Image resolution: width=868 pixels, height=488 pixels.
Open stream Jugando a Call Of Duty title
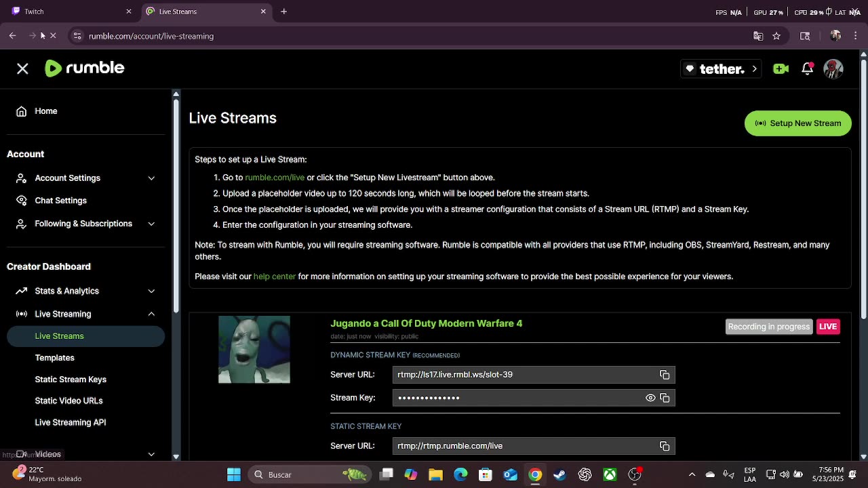click(x=427, y=323)
